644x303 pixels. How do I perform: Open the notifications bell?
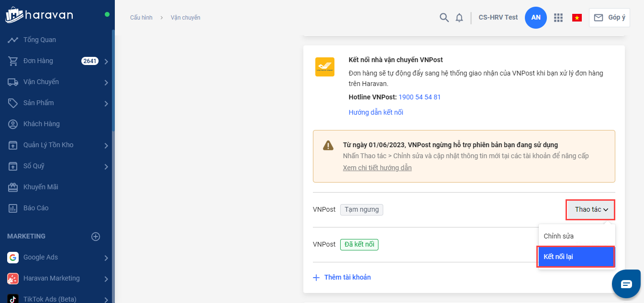(459, 18)
